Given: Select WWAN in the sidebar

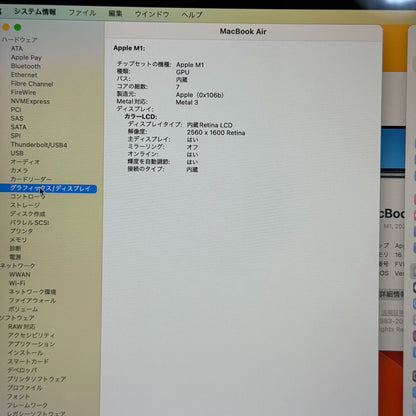Looking at the screenshot, I should [x=20, y=274].
